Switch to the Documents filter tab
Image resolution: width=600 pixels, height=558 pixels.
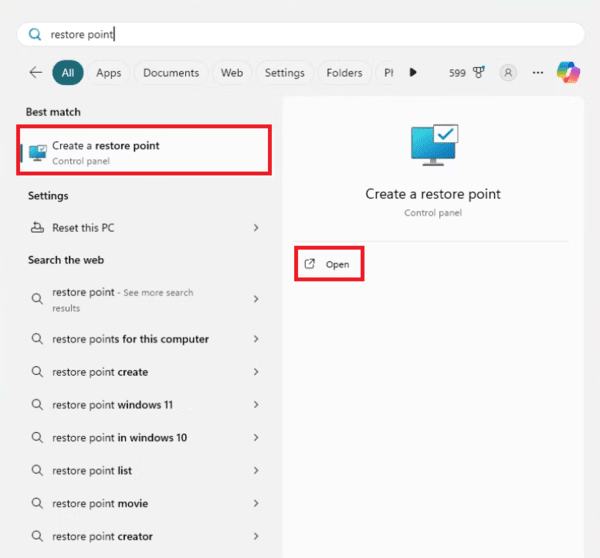[x=171, y=72]
